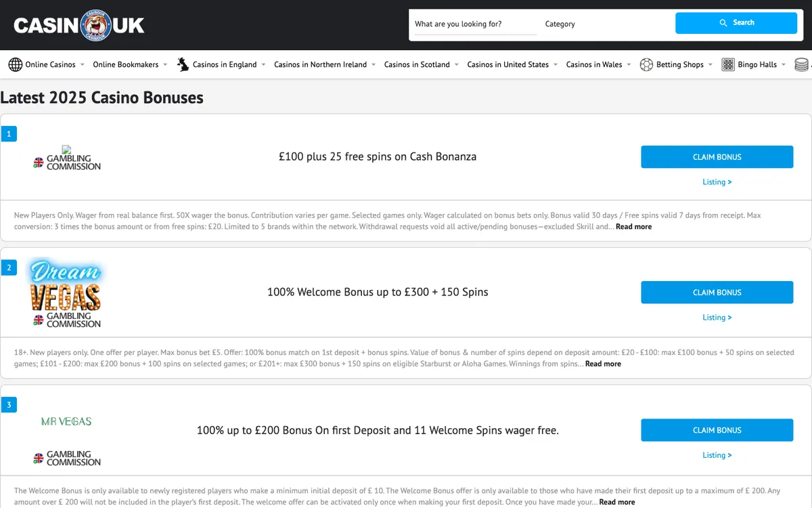Open the Casinos in Northern Ireland menu

320,64
